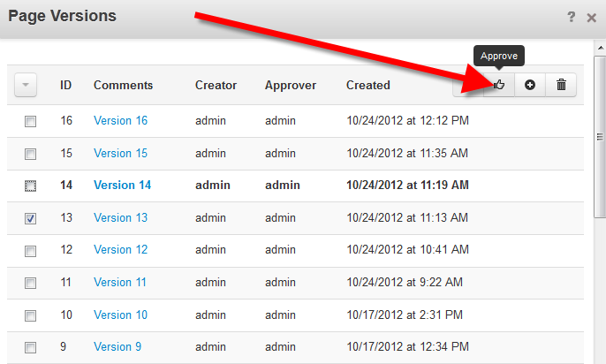Click the plus icon to add version
This screenshot has height=364, width=606.
[x=530, y=86]
